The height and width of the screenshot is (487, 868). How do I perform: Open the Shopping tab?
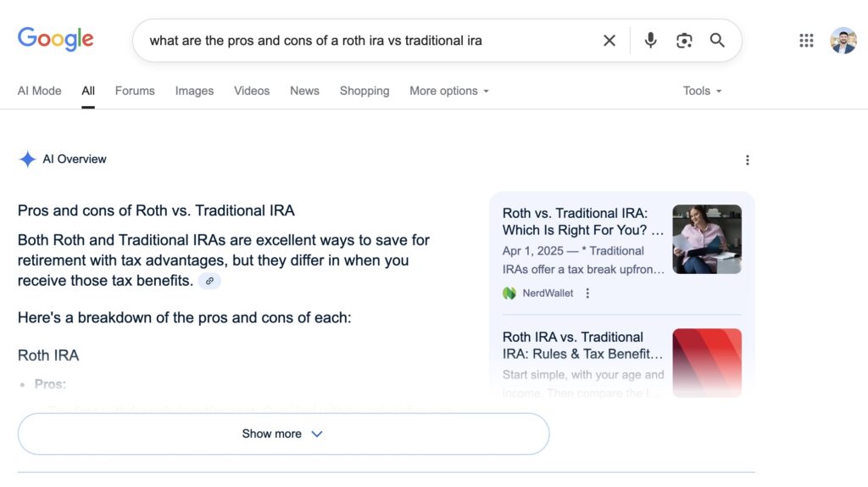click(x=364, y=91)
